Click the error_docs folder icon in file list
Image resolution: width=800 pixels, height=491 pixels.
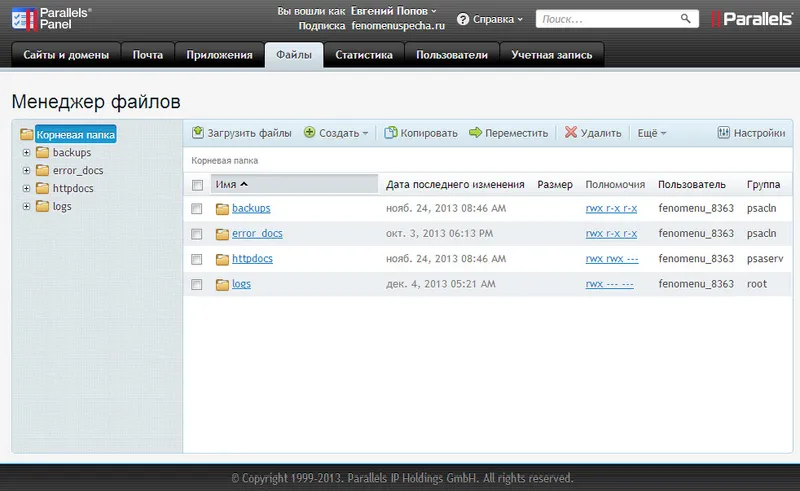[222, 234]
